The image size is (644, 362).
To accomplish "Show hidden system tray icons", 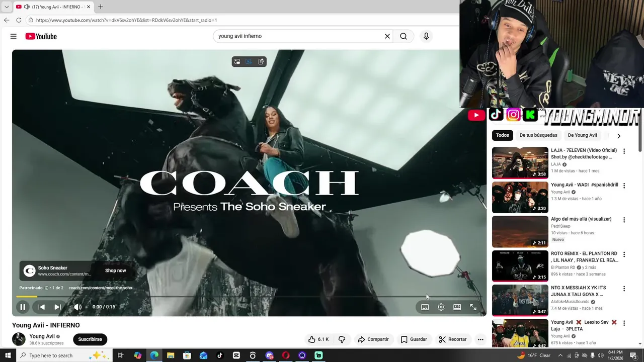I will tap(560, 355).
